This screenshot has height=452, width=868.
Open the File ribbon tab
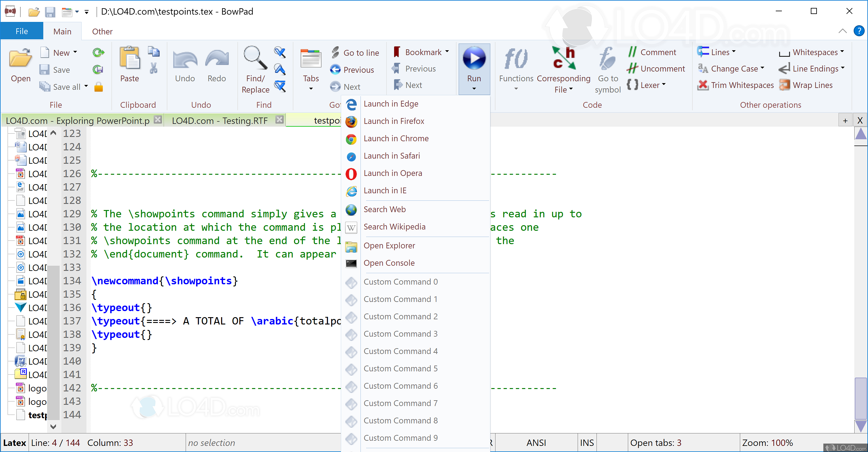(x=22, y=31)
